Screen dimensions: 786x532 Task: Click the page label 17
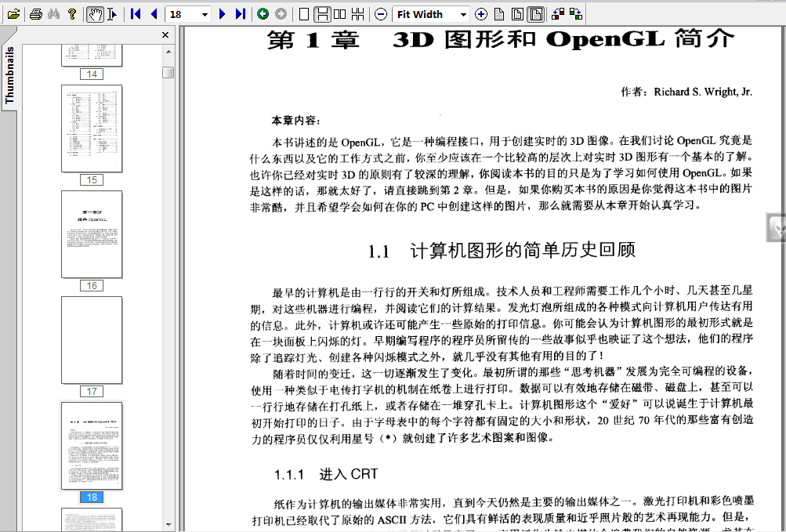(92, 392)
